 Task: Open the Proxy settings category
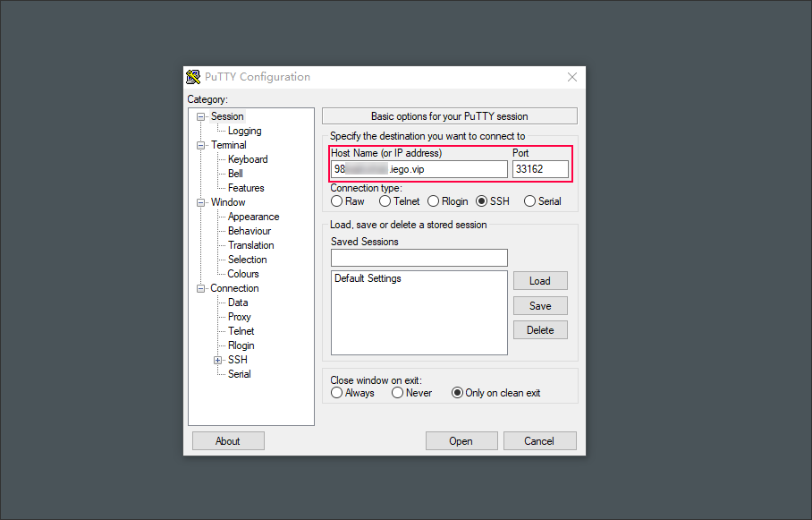coord(239,317)
